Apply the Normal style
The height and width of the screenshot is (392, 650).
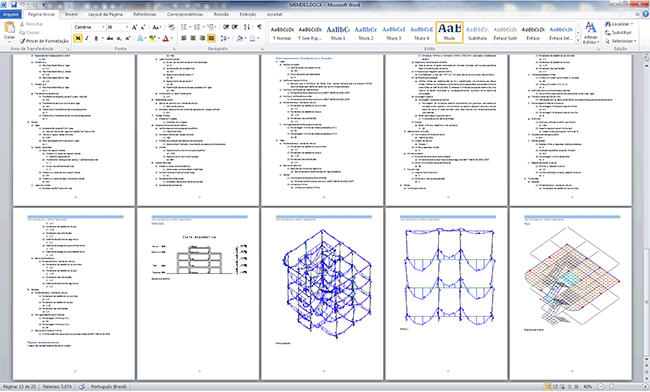pos(282,33)
